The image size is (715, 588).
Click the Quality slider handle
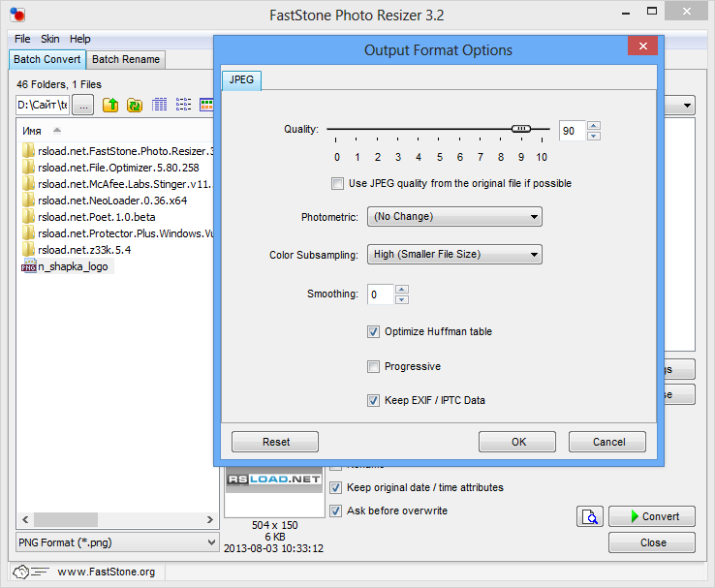[x=520, y=129]
